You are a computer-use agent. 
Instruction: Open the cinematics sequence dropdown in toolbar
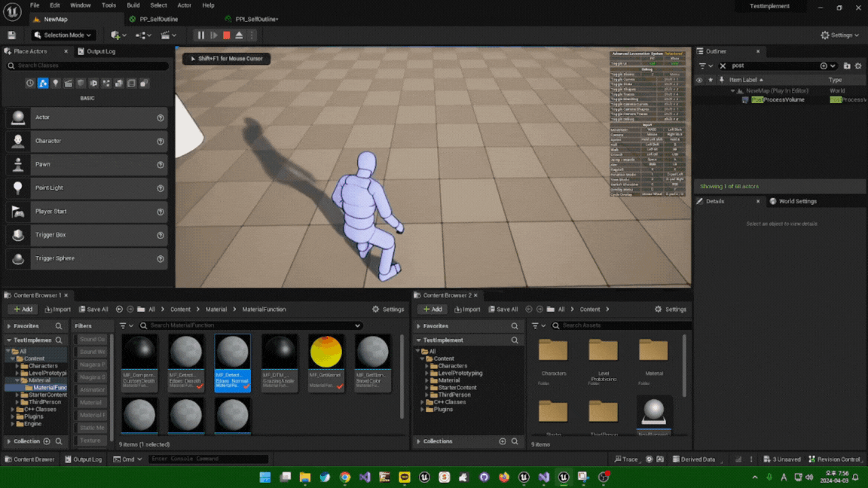point(168,35)
